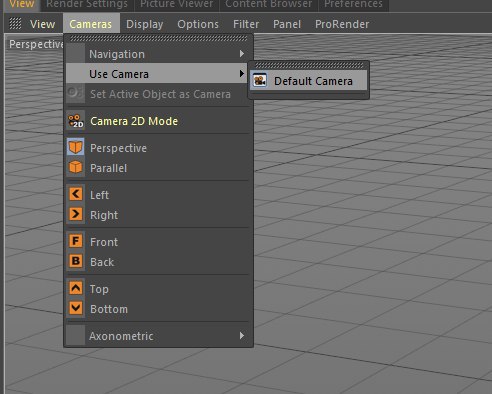The image size is (492, 394).
Task: Click the Perspective cube icon
Action: (76, 147)
